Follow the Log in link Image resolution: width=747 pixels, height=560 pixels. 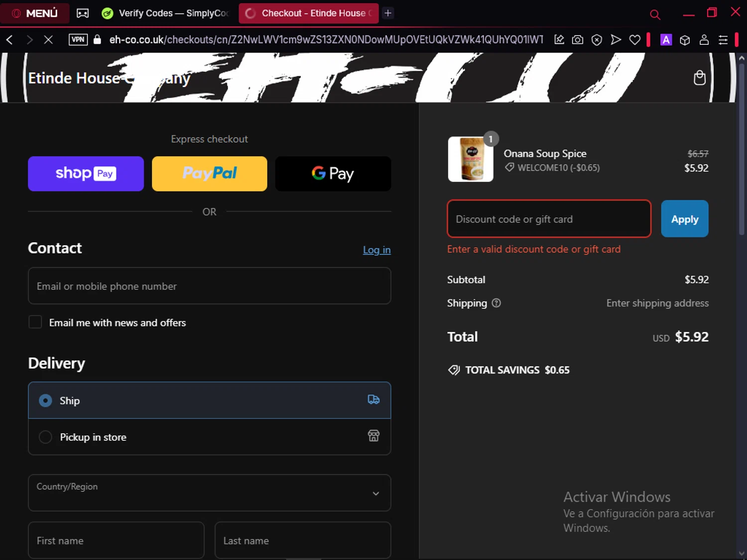click(x=376, y=250)
